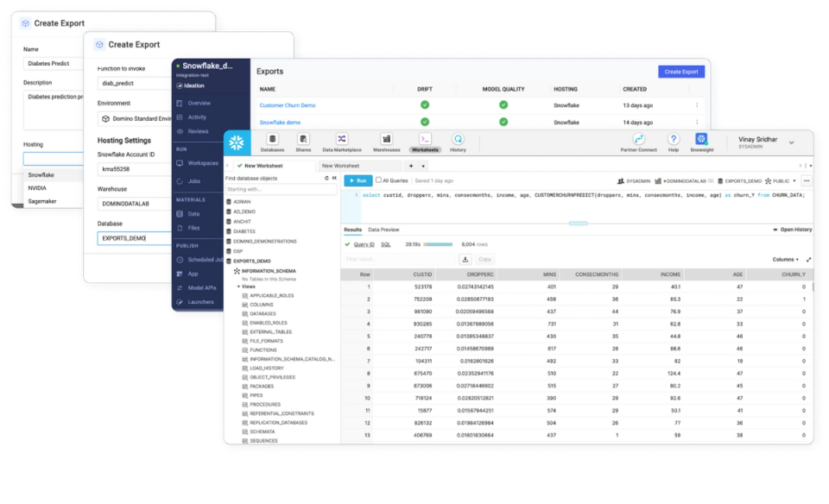The height and width of the screenshot is (504, 829).
Task: Launch the Snowsight icon
Action: 701,139
